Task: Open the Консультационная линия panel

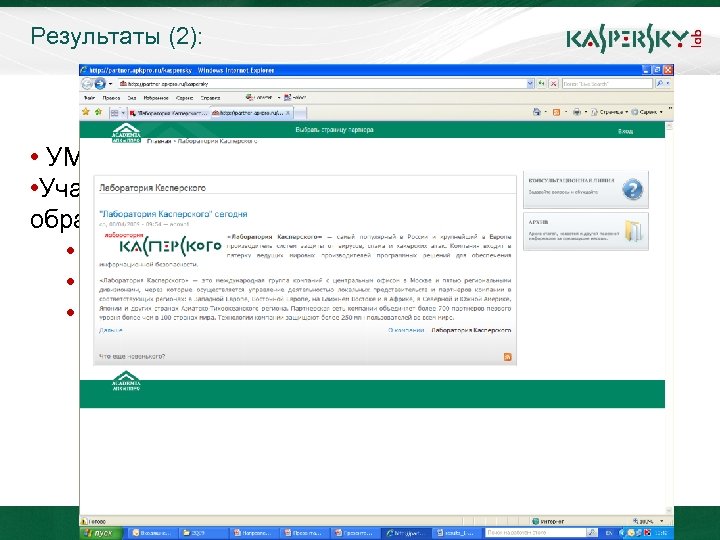Action: [x=586, y=190]
